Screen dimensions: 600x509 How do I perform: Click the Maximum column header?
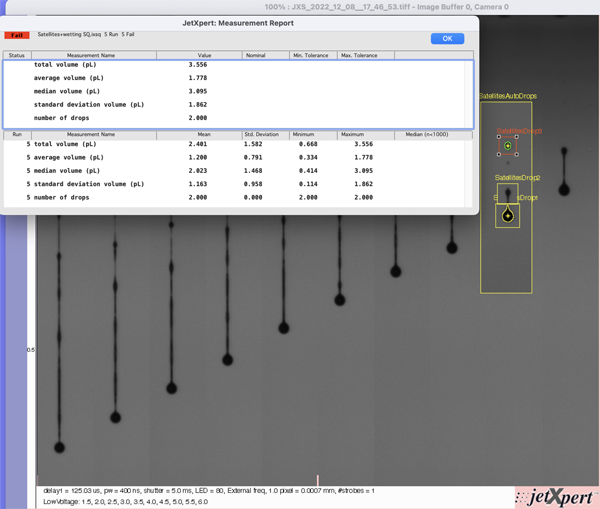click(x=365, y=134)
